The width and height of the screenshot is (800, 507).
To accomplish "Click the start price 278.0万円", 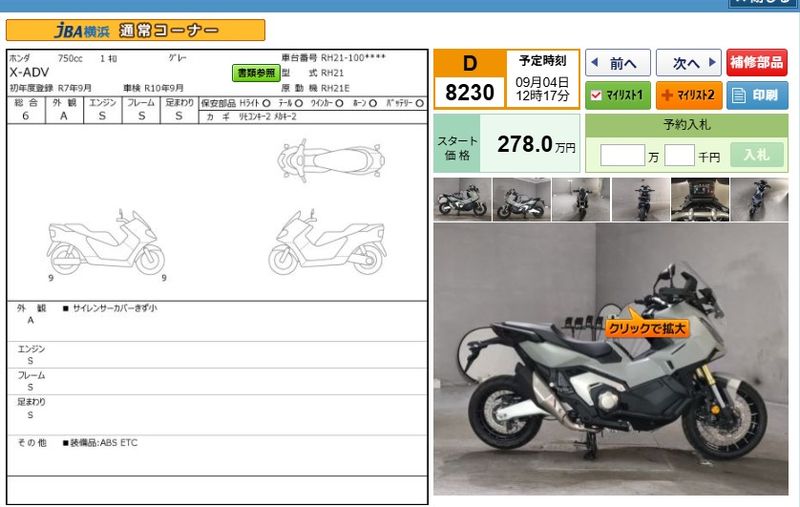I will [536, 144].
